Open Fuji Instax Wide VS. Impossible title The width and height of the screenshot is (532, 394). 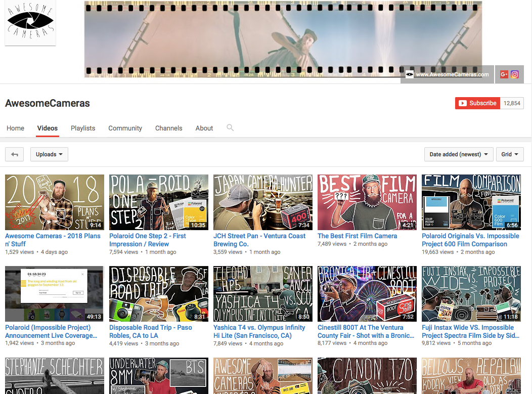click(471, 332)
